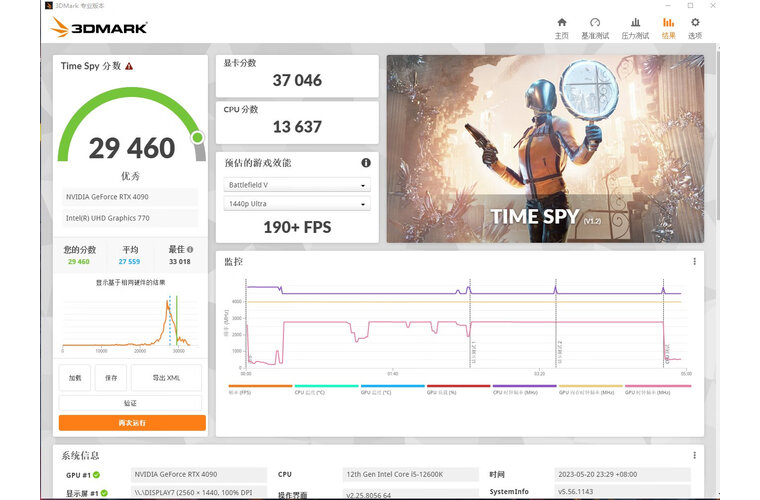The height and width of the screenshot is (500, 760).
Task: Click the first dashed marker at 00:00 in monitoring chart
Action: click(x=246, y=324)
